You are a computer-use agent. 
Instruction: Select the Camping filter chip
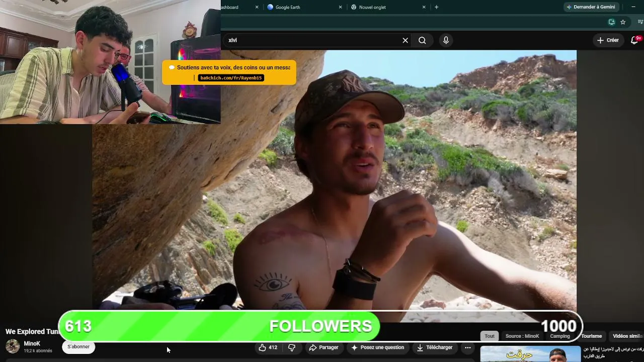pyautogui.click(x=560, y=336)
